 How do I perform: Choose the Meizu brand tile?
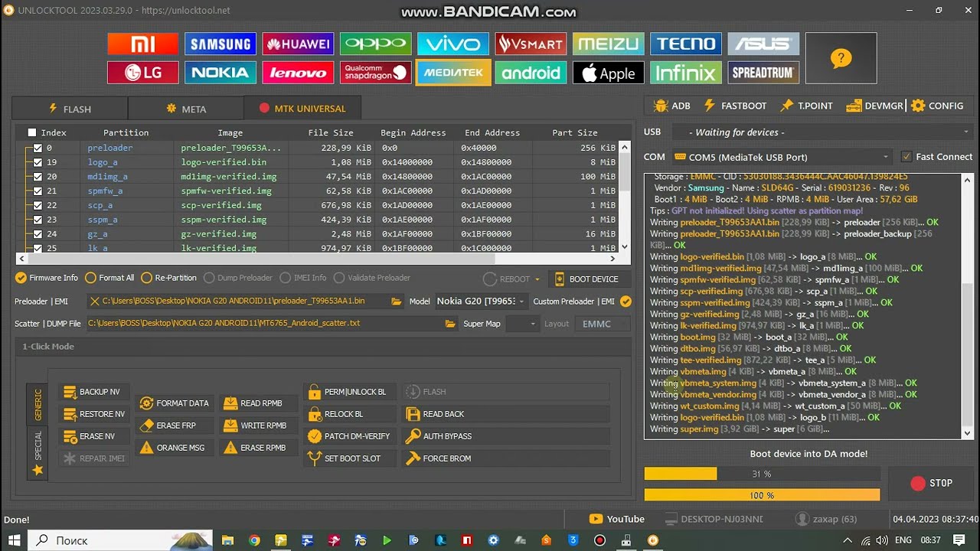point(608,44)
